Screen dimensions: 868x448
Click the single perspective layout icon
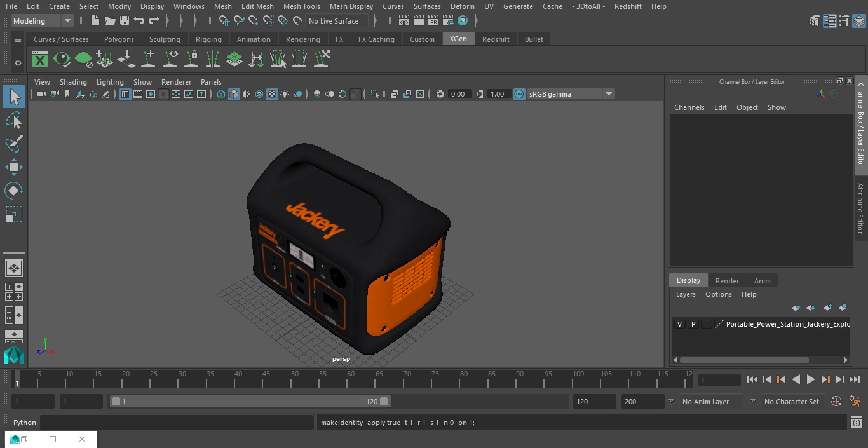point(14,268)
